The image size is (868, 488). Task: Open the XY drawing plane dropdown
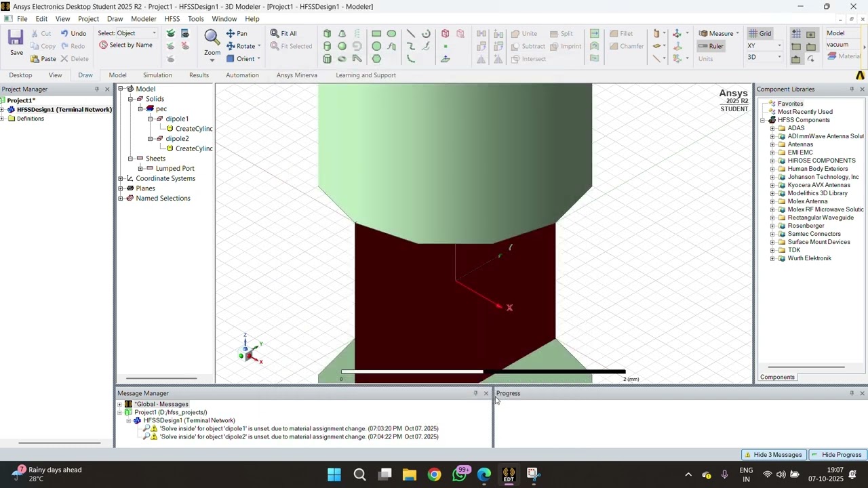pyautogui.click(x=779, y=46)
